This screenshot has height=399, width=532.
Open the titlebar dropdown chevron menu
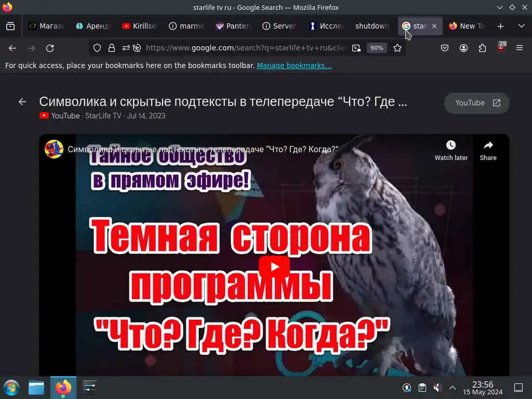pos(499,7)
